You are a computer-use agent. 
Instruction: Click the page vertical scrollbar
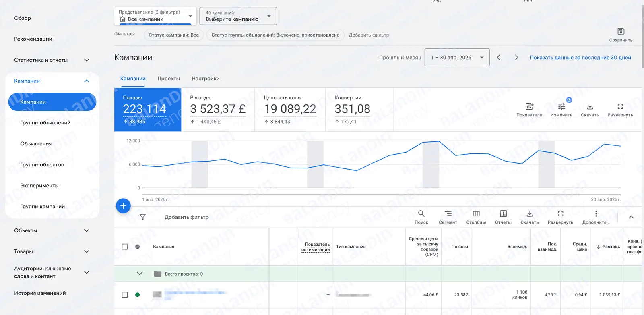(642, 36)
